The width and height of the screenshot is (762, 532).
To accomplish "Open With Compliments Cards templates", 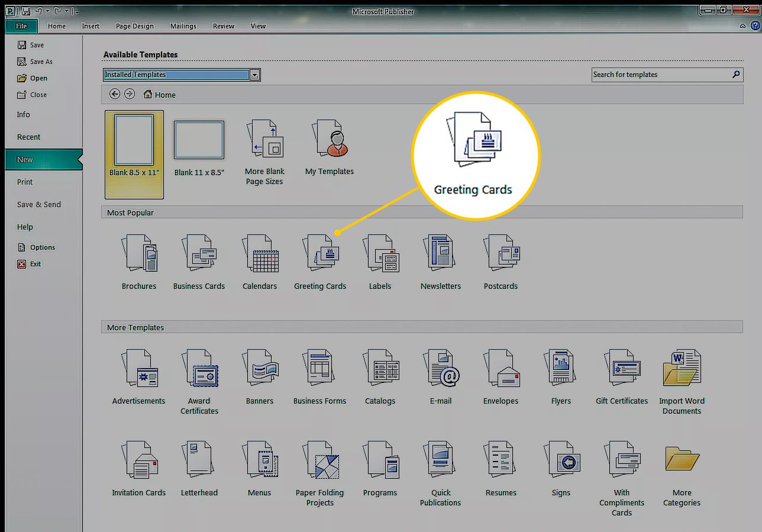I will pos(622,478).
